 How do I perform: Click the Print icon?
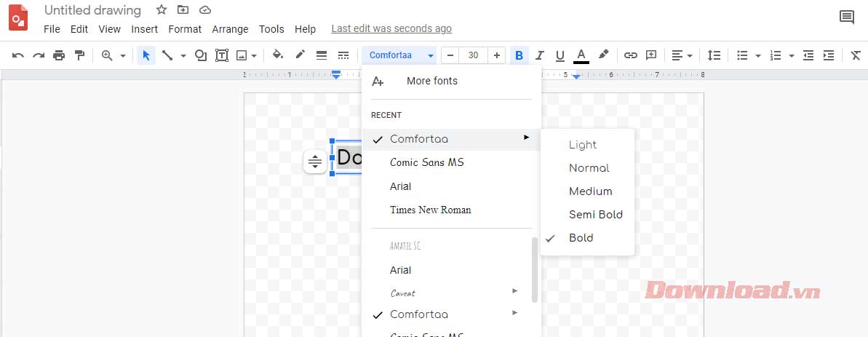click(x=59, y=55)
